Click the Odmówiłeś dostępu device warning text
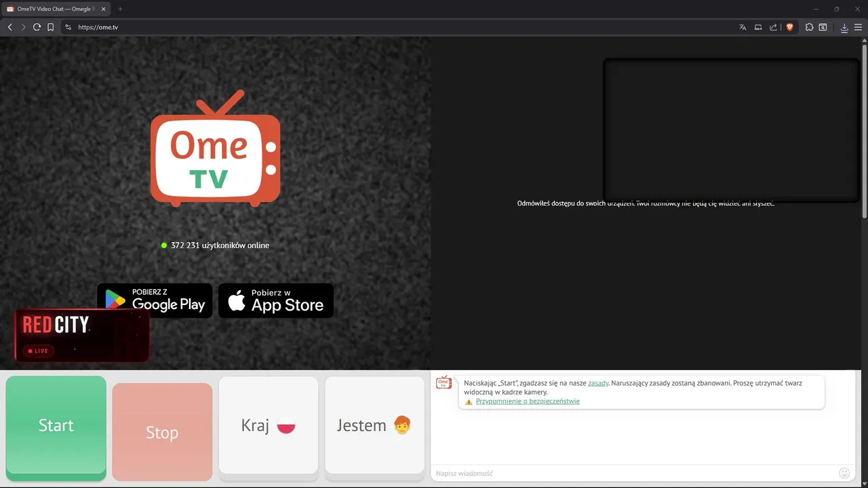The width and height of the screenshot is (868, 488). [x=646, y=203]
